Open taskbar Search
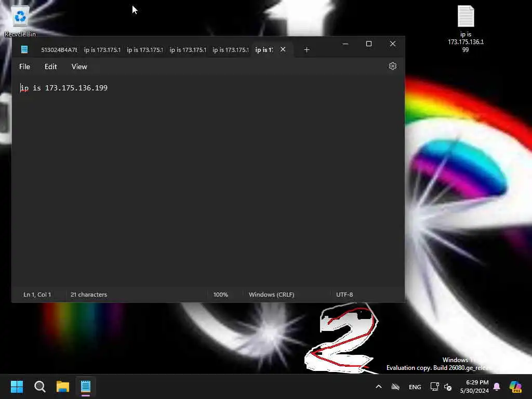The height and width of the screenshot is (399, 532). click(x=39, y=387)
